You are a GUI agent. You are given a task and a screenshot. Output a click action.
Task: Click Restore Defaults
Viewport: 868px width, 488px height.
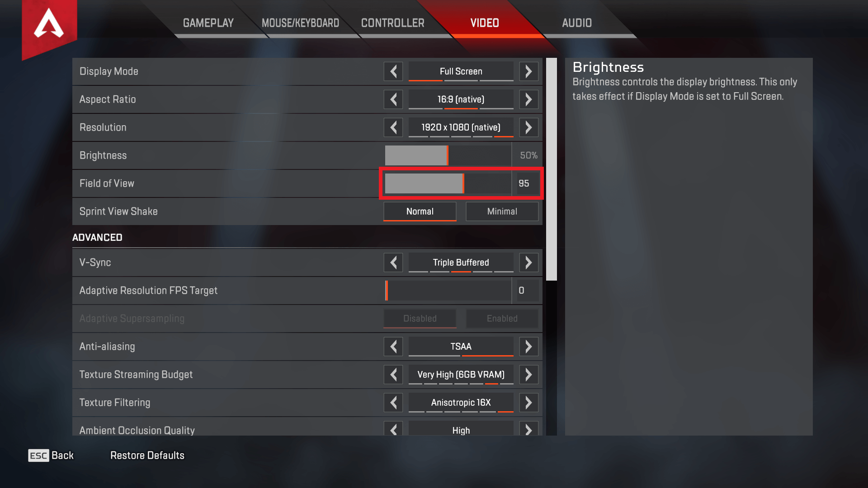point(147,455)
